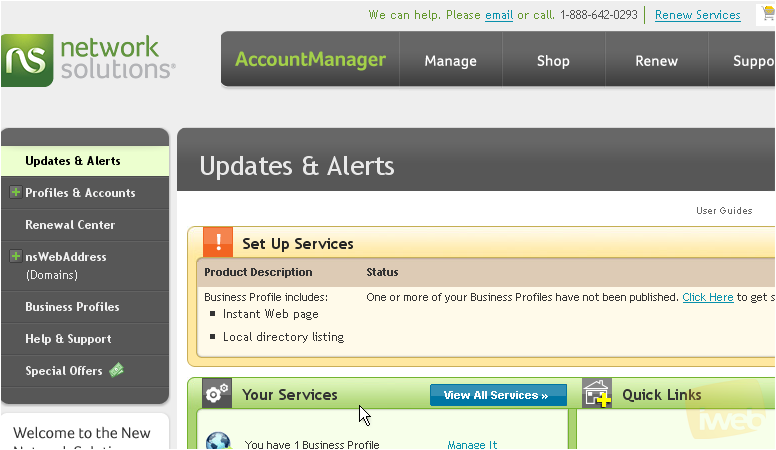This screenshot has height=450, width=776.
Task: Select the AccountManager tab
Action: pos(310,59)
